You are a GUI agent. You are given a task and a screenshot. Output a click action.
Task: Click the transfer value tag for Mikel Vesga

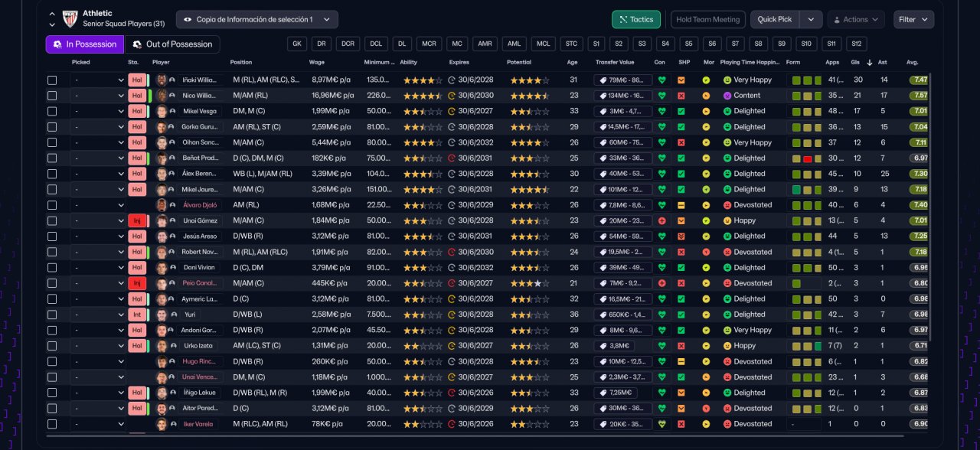623,111
